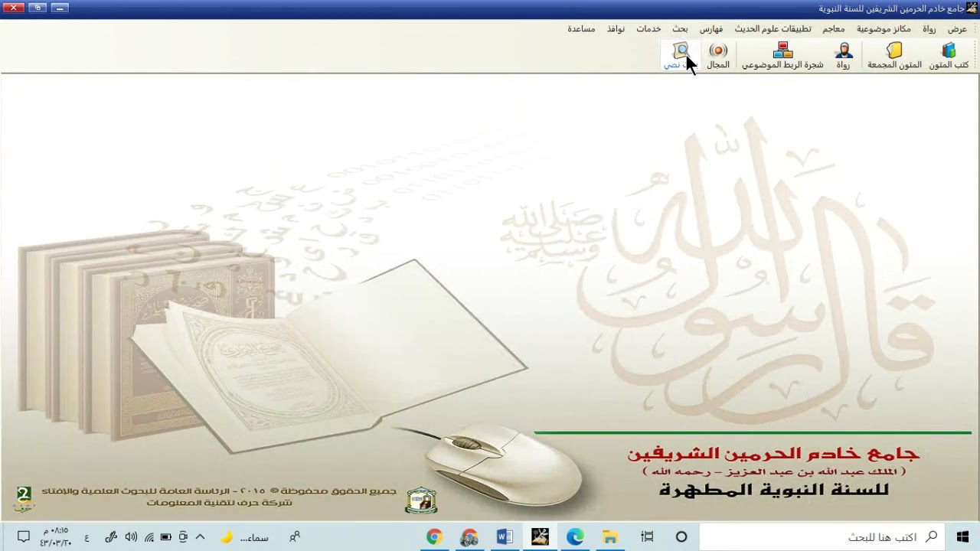Open File Explorer from the taskbar
Image resolution: width=980 pixels, height=551 pixels.
pyautogui.click(x=610, y=536)
